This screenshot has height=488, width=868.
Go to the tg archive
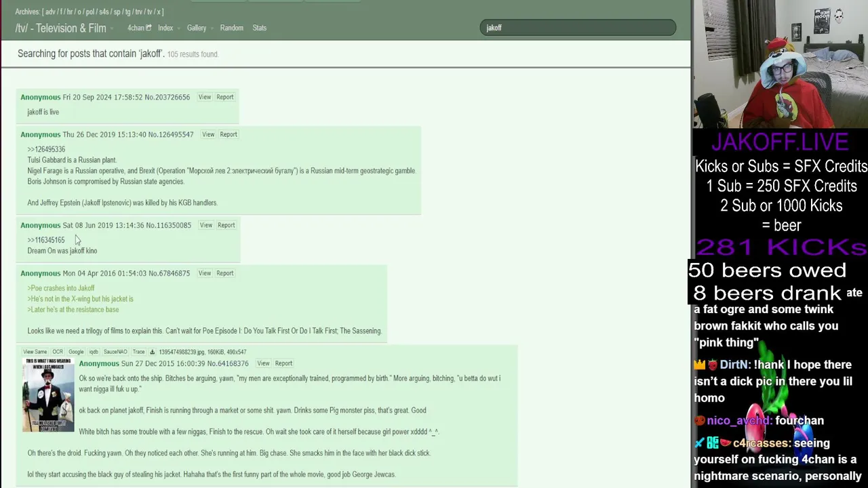click(x=127, y=12)
